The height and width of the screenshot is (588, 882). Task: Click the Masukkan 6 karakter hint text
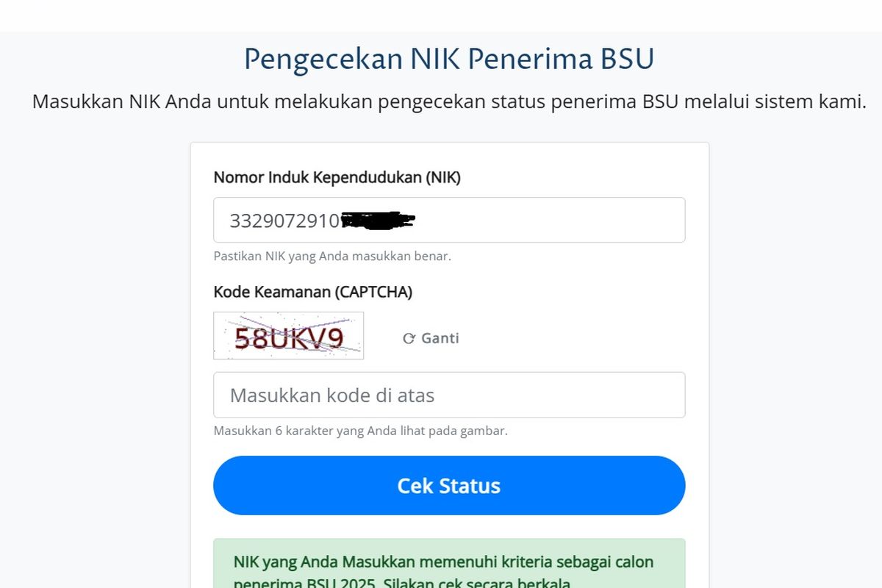click(x=359, y=431)
